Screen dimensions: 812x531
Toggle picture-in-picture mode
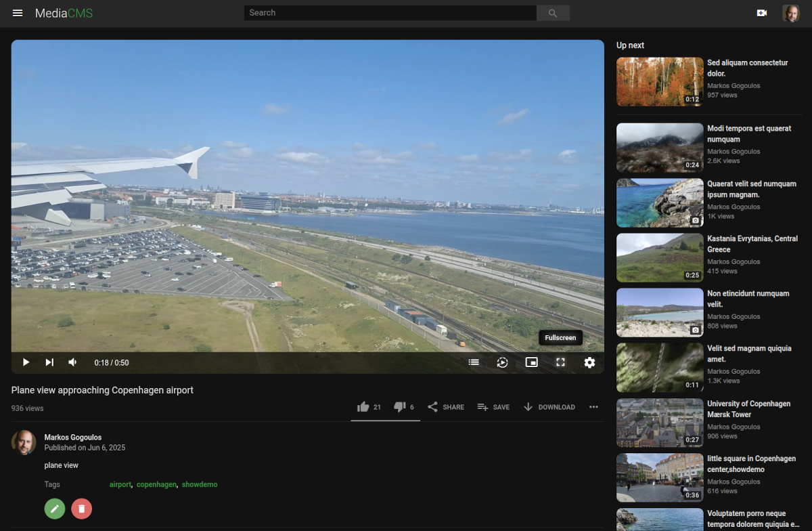(532, 362)
